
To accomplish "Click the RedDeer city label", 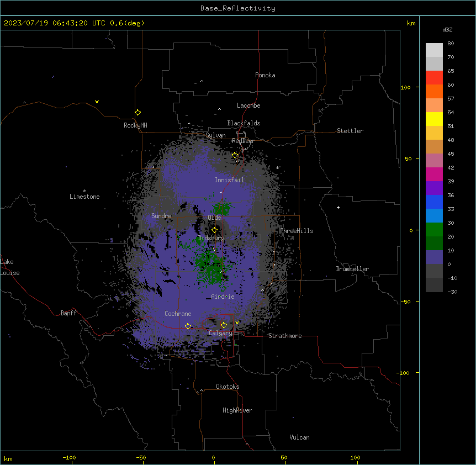I will pyautogui.click(x=243, y=141).
